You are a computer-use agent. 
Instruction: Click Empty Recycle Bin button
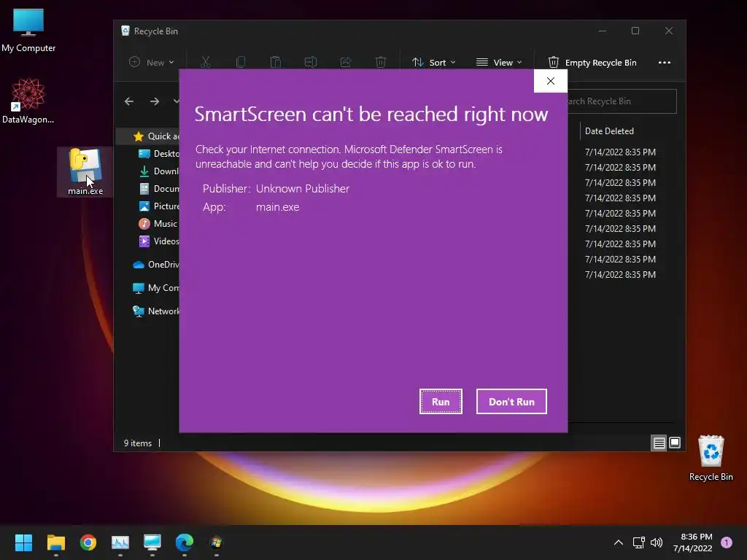(592, 63)
